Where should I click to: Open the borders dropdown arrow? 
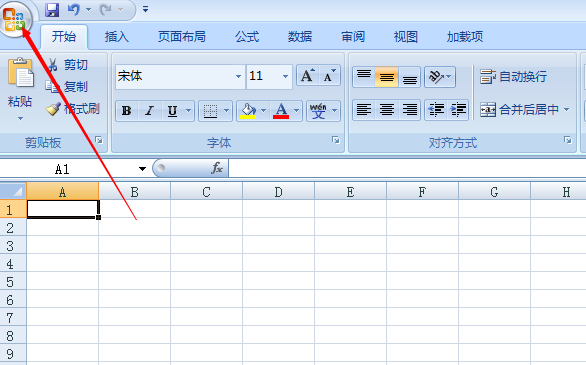[x=226, y=111]
